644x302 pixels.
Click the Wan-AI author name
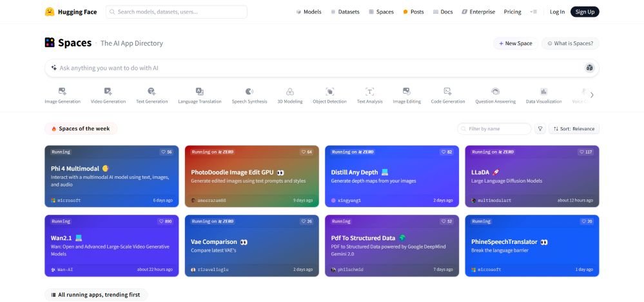click(x=65, y=270)
